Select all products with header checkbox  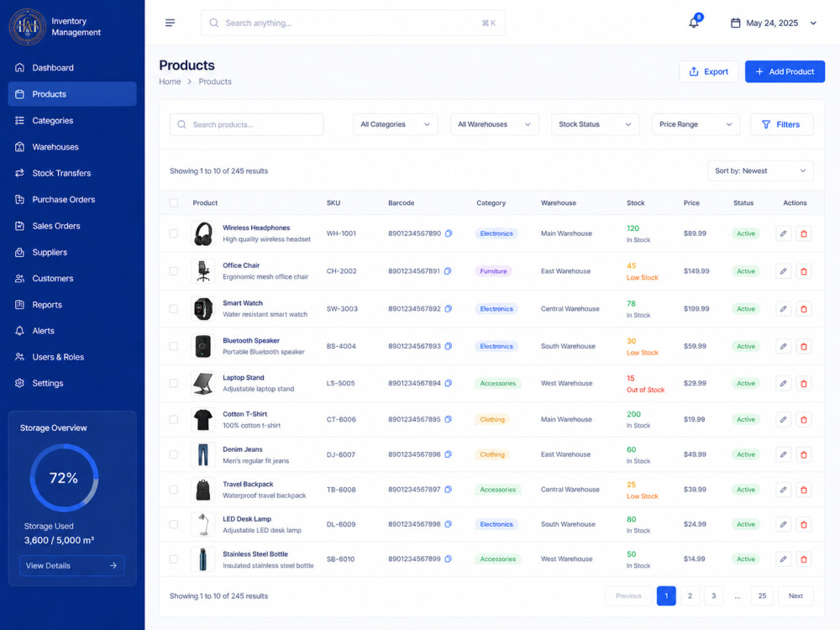pos(174,203)
